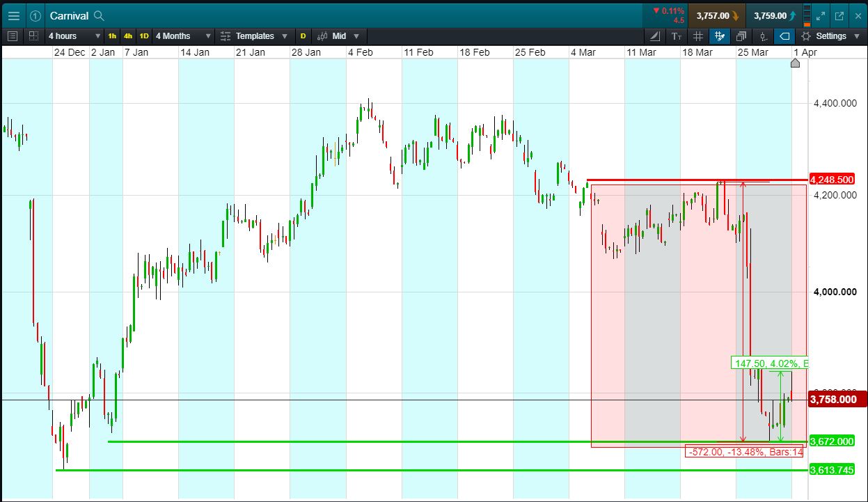Click the market depth ladder indicator

click(x=807, y=15)
